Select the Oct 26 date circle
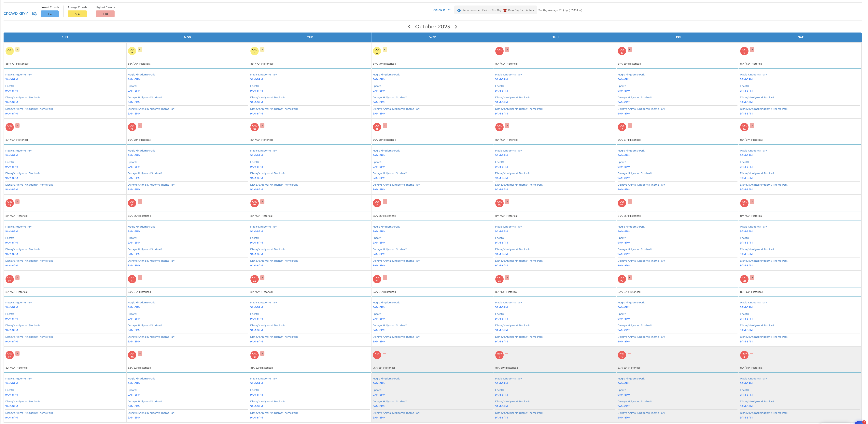The width and height of the screenshot is (868, 424). coord(499,279)
